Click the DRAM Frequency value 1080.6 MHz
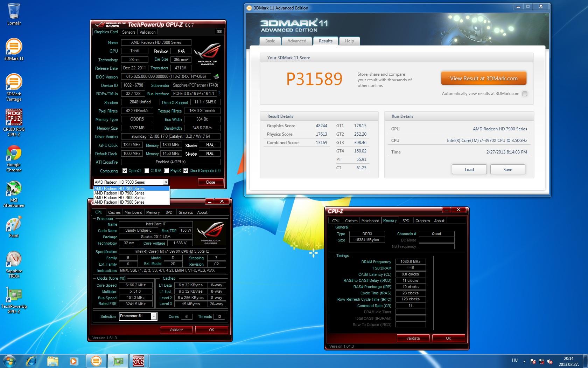Screen dimensions: 588x368 pyautogui.click(x=411, y=261)
